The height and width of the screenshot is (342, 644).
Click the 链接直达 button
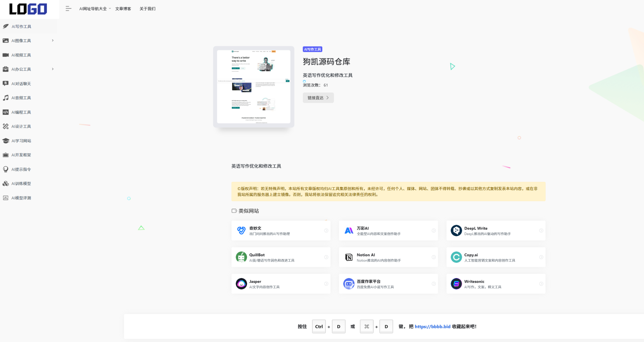(318, 98)
